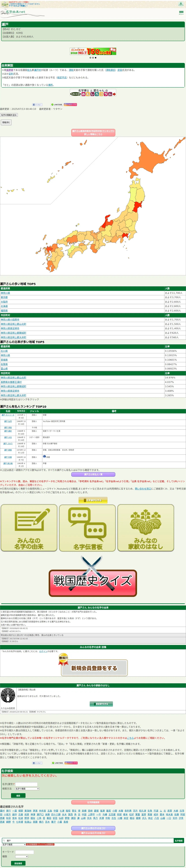The image size is (186, 868).
Task: Open the 五条 link in recent searches
Action: tap(50, 811)
